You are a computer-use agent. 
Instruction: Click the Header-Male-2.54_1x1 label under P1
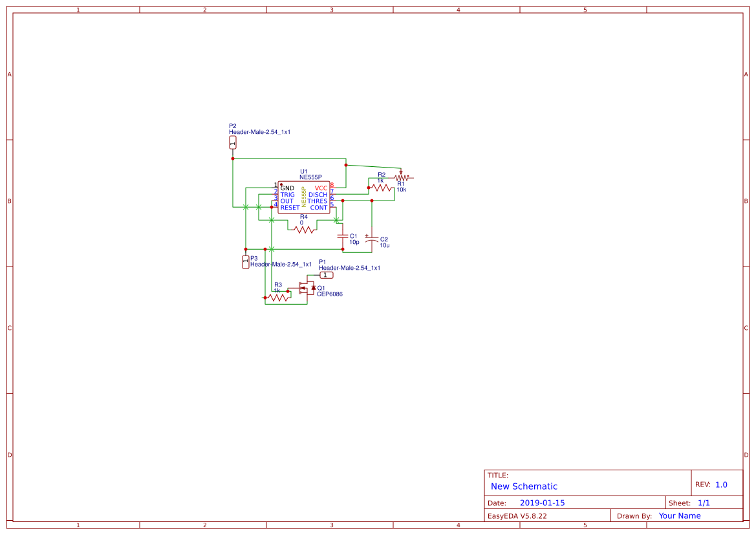pos(350,268)
